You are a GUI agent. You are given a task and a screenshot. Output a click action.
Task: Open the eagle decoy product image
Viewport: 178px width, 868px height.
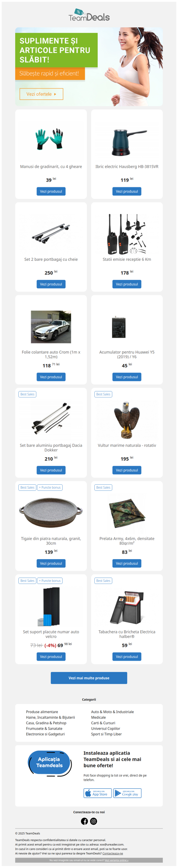(x=127, y=419)
